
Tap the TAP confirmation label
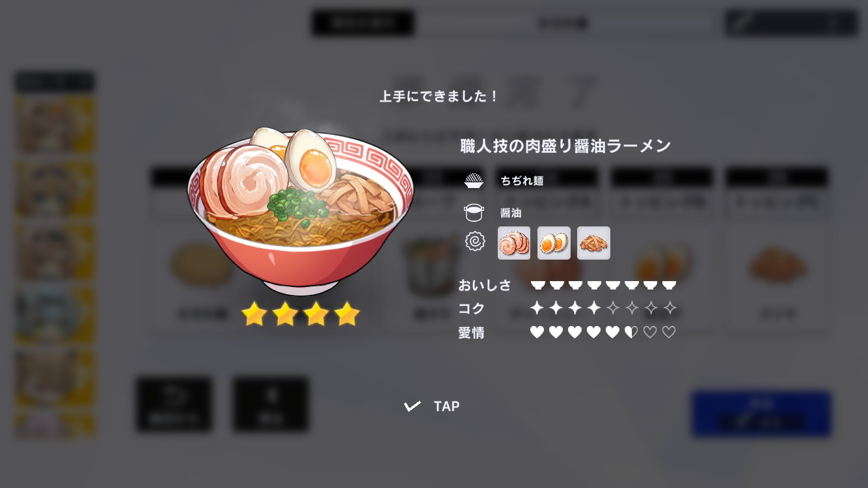click(446, 406)
